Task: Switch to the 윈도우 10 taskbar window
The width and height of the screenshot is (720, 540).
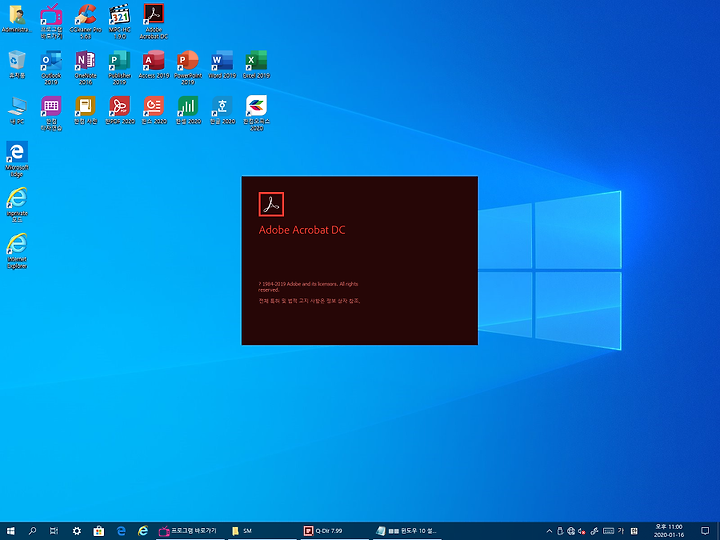Action: pos(407,531)
